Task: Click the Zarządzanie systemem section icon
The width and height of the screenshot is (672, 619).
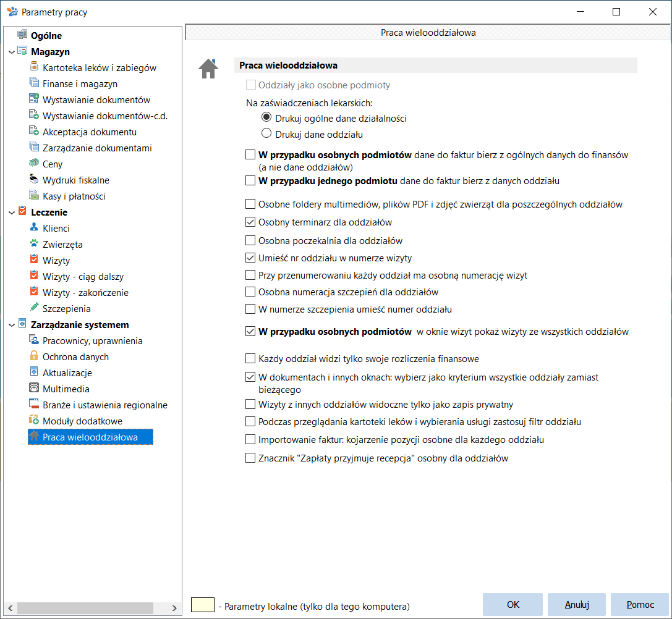Action: point(22,324)
